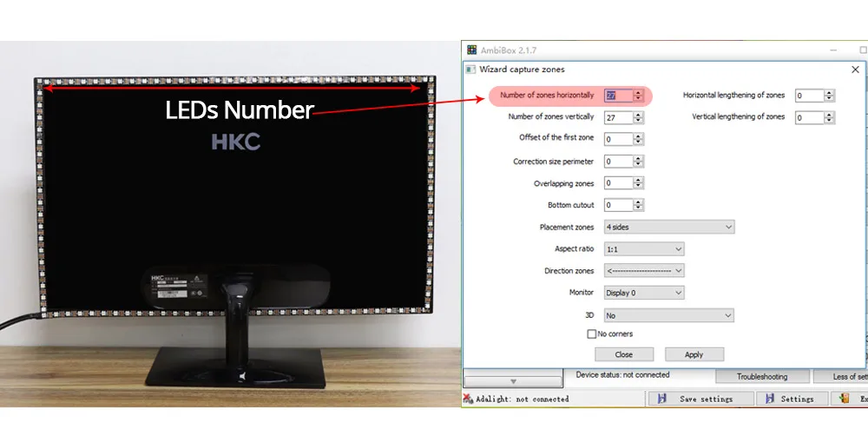868x443 pixels.
Task: Close the Wizard capture zones dialog with X
Action: tap(855, 69)
